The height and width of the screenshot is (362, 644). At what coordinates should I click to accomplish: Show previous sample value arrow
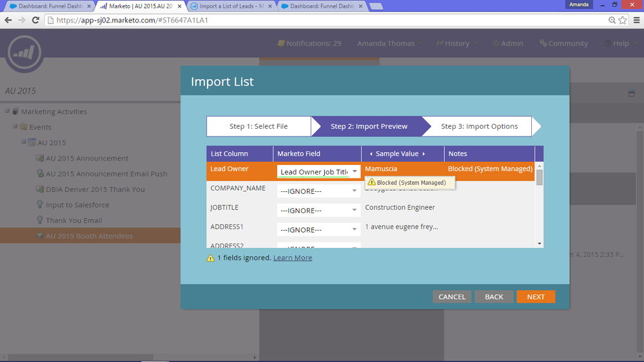coord(371,154)
